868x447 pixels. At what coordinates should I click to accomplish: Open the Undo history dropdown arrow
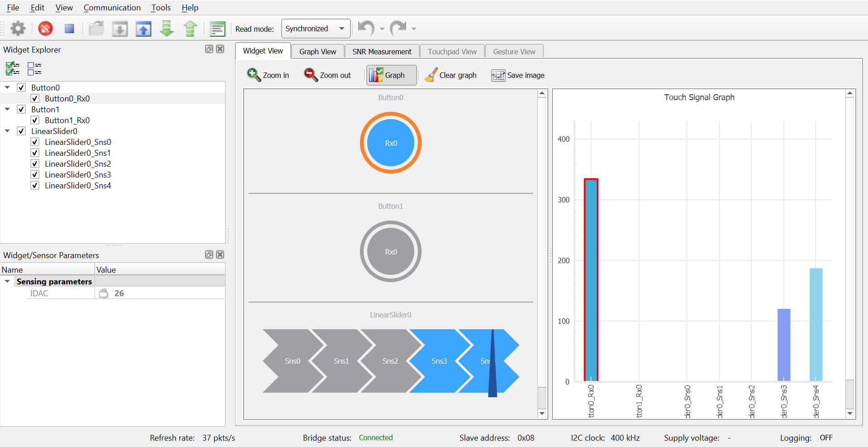(382, 29)
